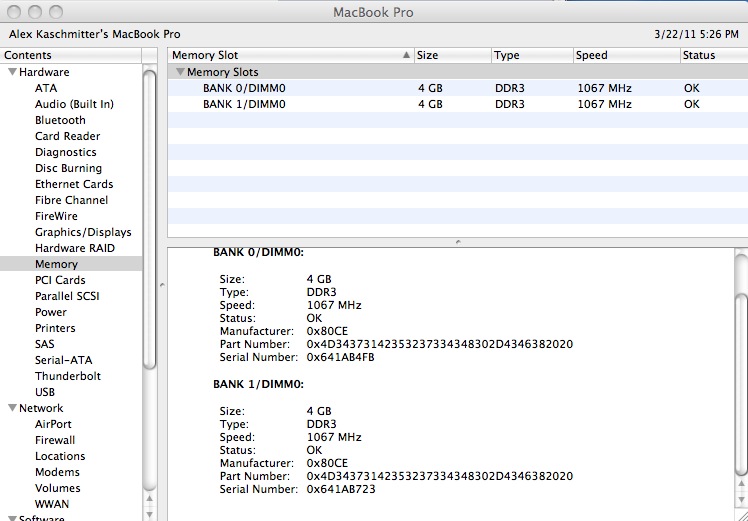Click the detail pane scrollbar thumb
The height and width of the screenshot is (521, 748).
[x=742, y=386]
